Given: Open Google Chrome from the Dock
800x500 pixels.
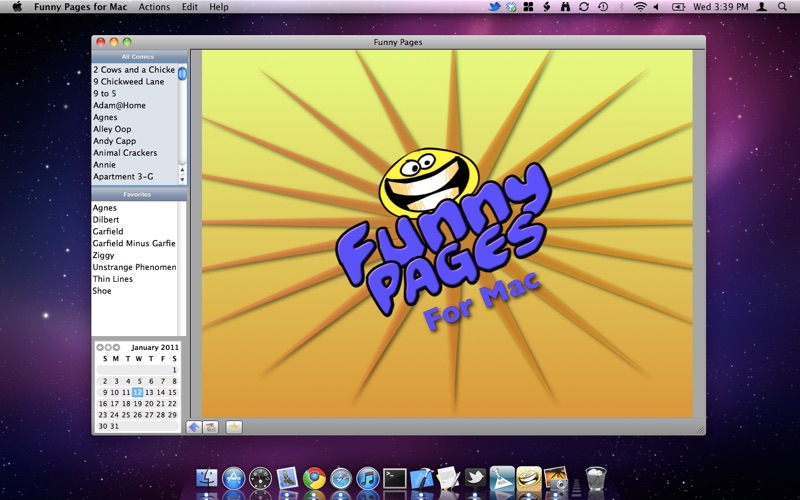Looking at the screenshot, I should coord(314,480).
